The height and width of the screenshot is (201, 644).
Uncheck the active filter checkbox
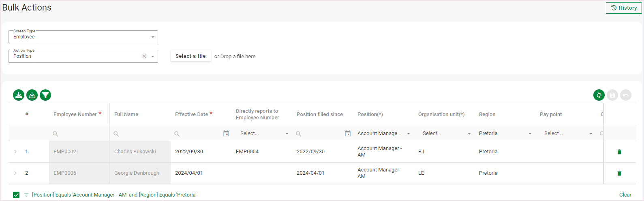coord(16,195)
